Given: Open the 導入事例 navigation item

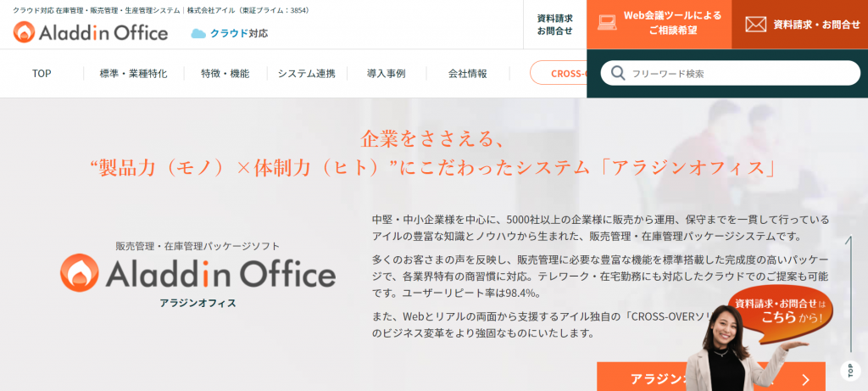Looking at the screenshot, I should [386, 74].
